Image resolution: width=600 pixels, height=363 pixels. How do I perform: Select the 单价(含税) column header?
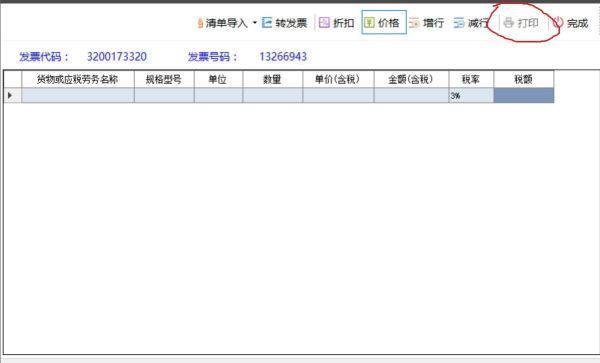(x=338, y=79)
